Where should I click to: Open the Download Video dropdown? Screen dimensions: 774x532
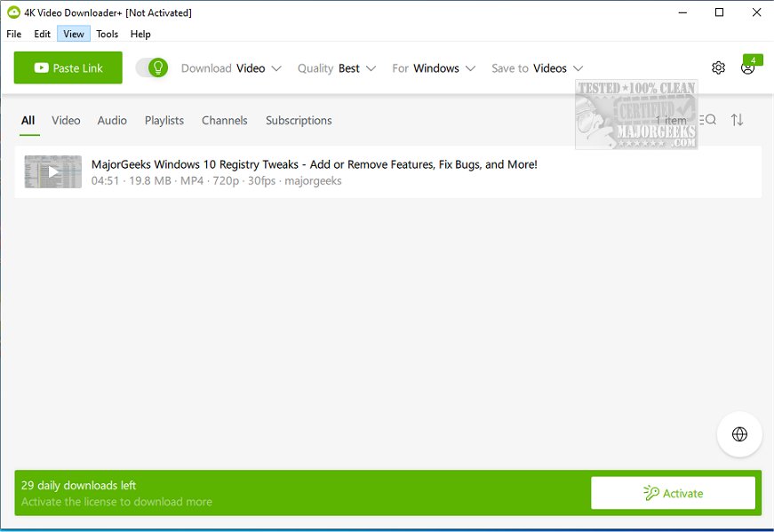pos(231,67)
